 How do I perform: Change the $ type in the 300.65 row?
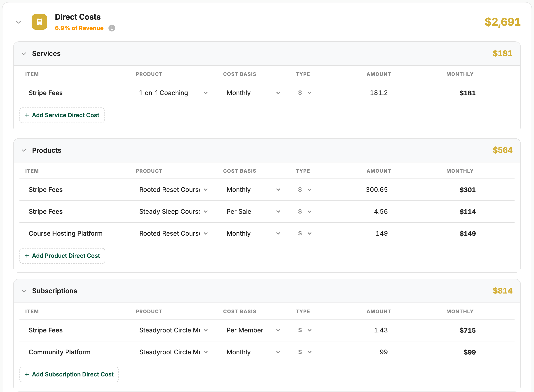305,190
